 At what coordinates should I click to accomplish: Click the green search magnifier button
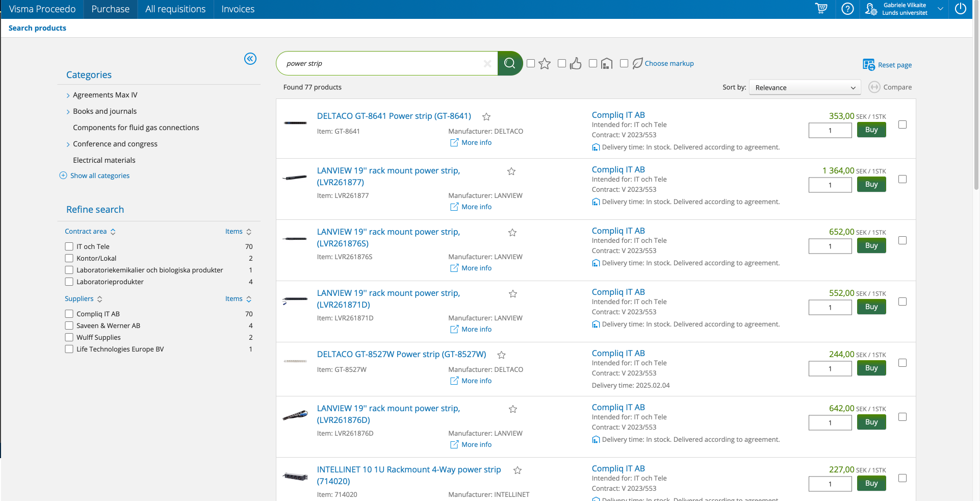tap(509, 63)
